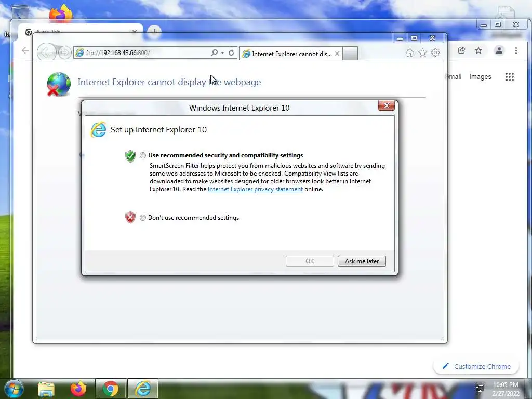Open the Internet Explorer privacy statement link
The width and height of the screenshot is (532, 399).
(255, 189)
